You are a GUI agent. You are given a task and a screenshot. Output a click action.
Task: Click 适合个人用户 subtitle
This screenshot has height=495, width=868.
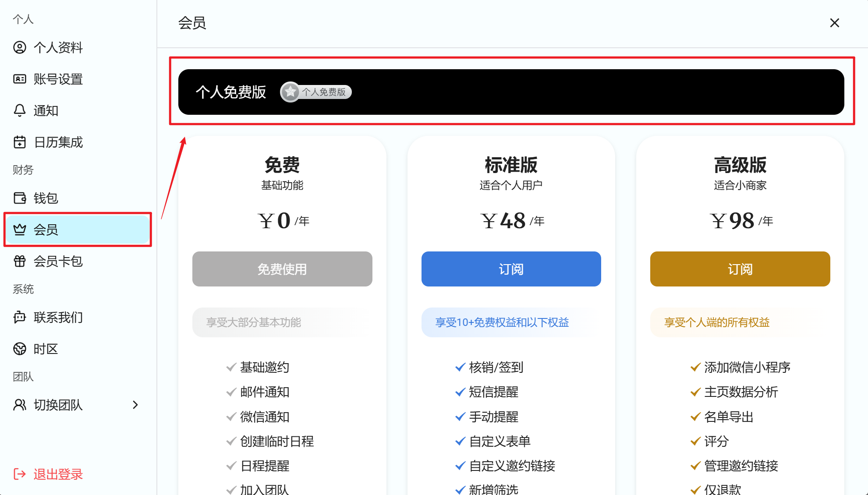point(511,185)
